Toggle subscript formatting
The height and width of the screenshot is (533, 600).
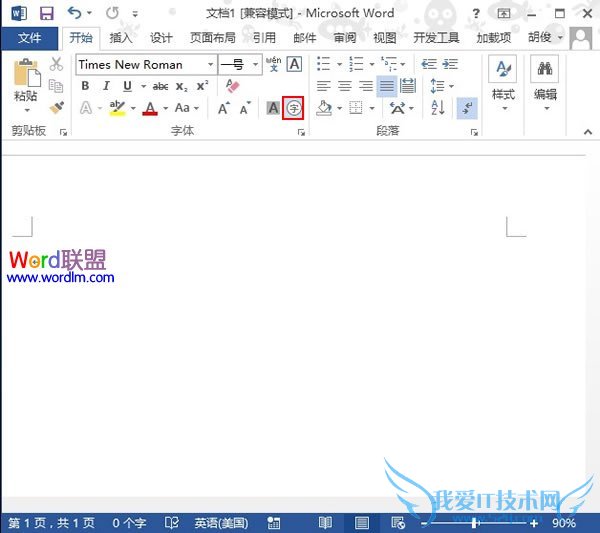pos(181,86)
